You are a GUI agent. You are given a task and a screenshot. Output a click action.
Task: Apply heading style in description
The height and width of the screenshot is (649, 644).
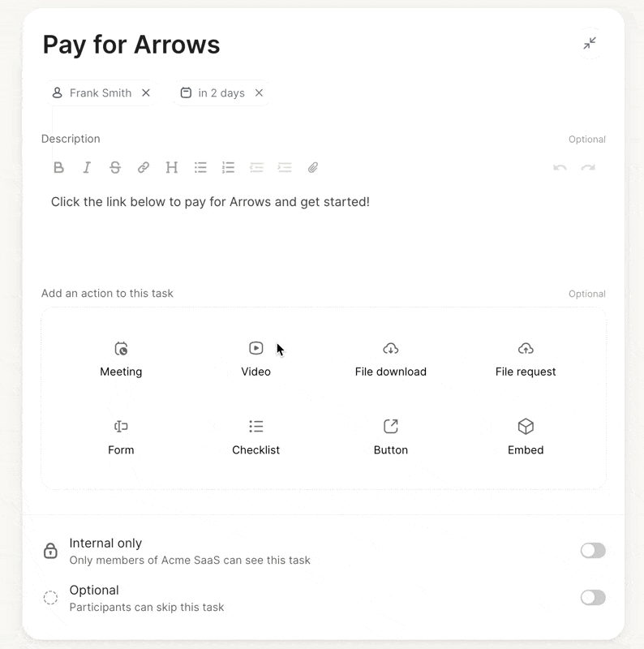(172, 168)
